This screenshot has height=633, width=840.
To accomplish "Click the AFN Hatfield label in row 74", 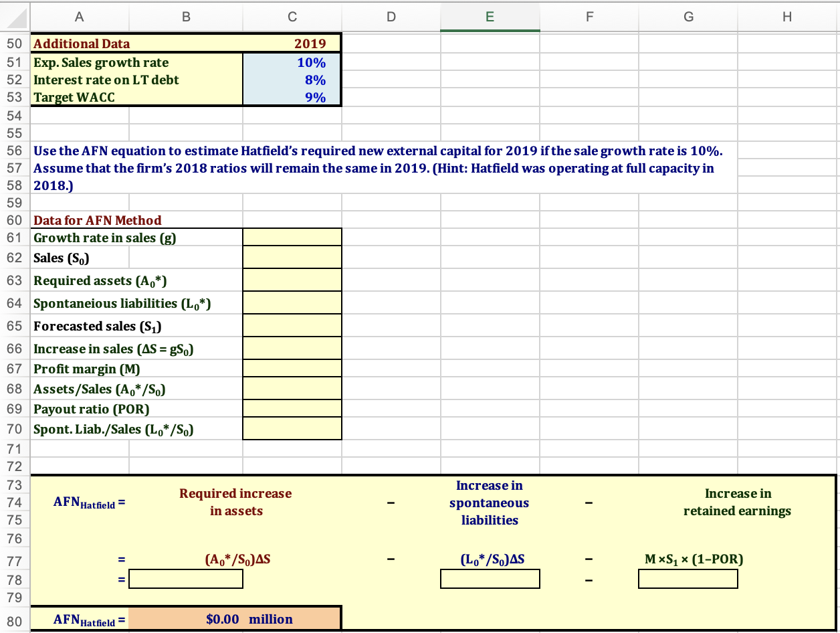I will coord(90,504).
